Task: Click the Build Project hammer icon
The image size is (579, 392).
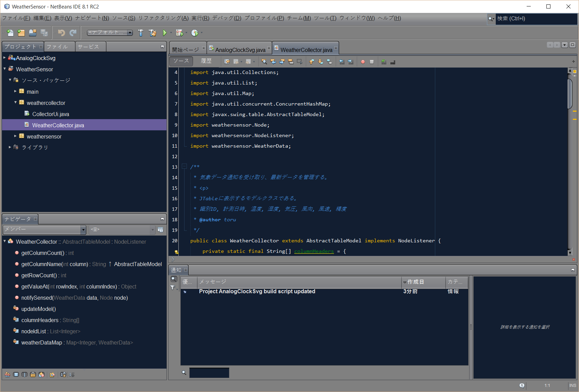Action: (141, 33)
